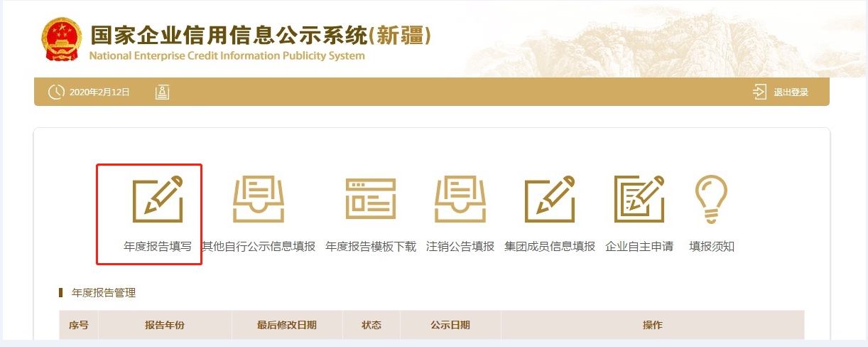Click the logout arrow icon
Screen dimensions: 868x347
[x=759, y=92]
